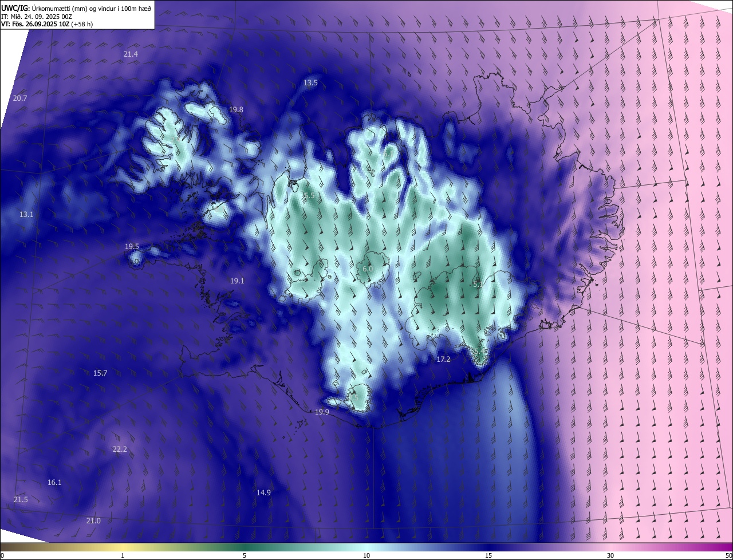Click the colorbar tick label 5
This screenshot has height=560, width=733.
click(x=245, y=555)
